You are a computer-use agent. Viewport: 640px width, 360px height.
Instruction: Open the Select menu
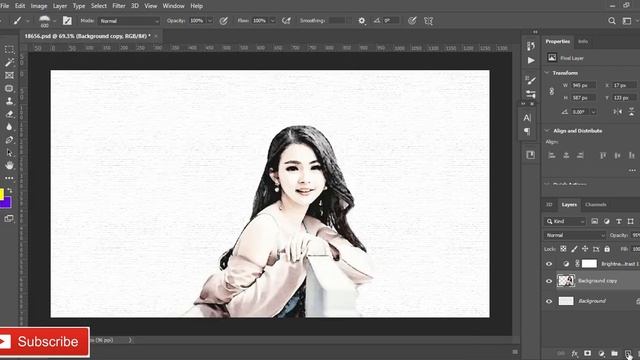(x=98, y=6)
